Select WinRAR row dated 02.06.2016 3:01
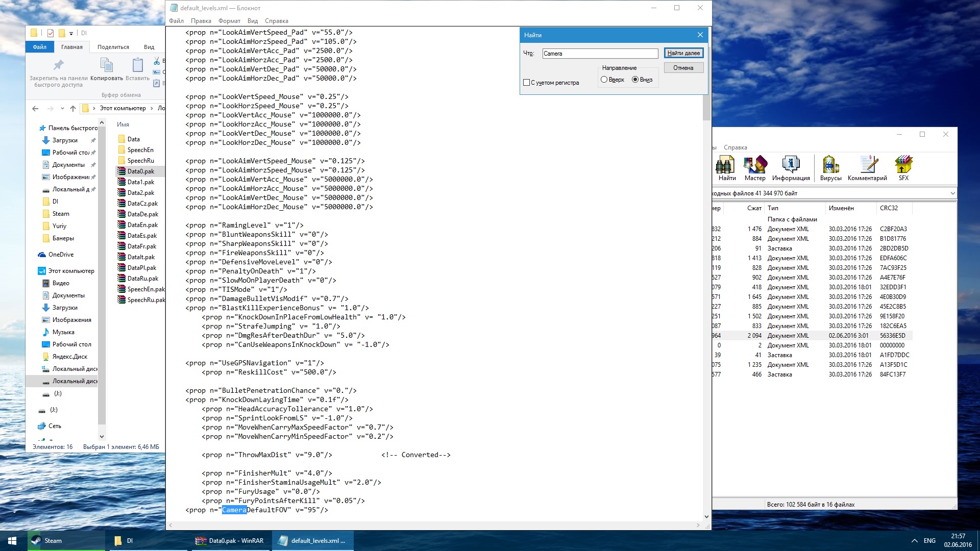The height and width of the screenshot is (551, 980). pos(812,336)
